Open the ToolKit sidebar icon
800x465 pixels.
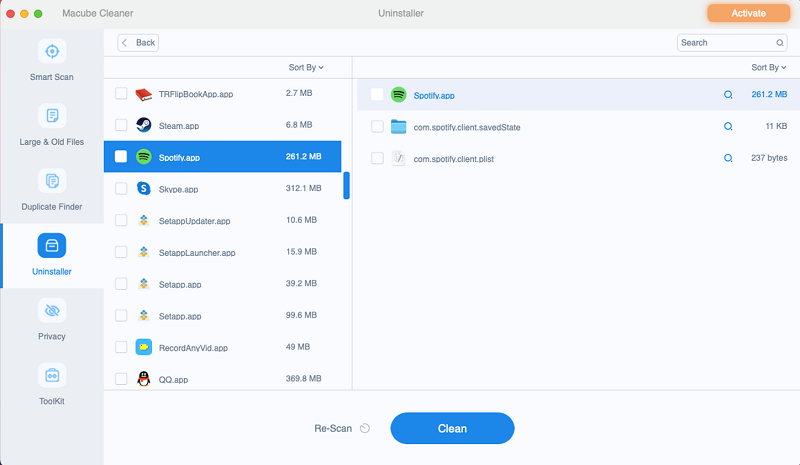[52, 375]
